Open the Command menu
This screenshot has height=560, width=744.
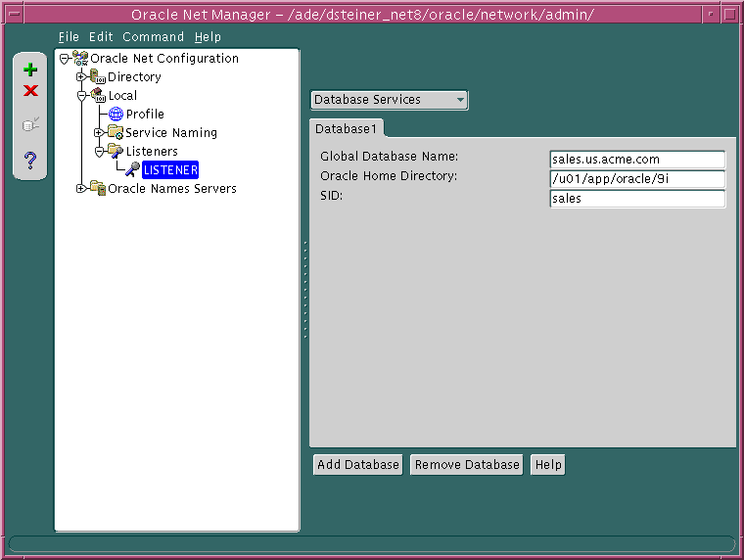coord(153,37)
